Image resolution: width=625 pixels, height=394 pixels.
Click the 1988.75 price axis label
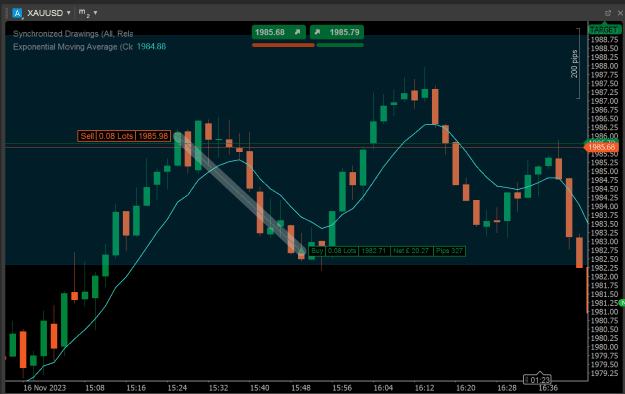click(604, 39)
